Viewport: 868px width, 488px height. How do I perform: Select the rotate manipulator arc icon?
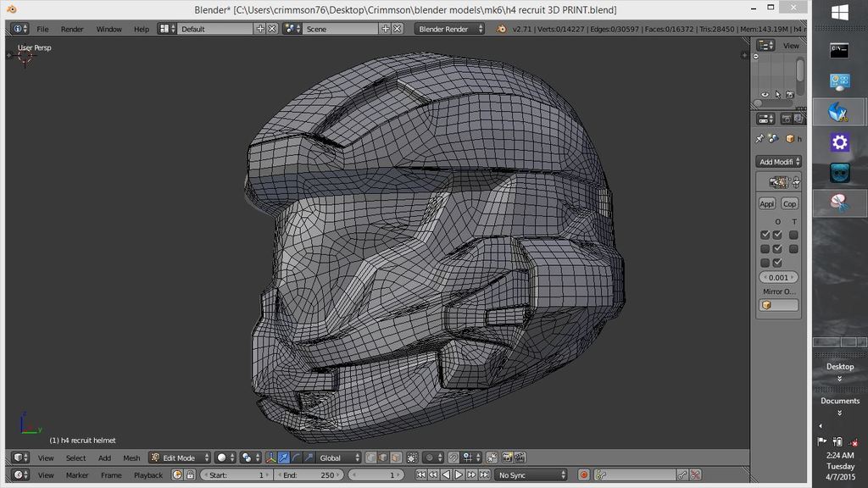(296, 457)
